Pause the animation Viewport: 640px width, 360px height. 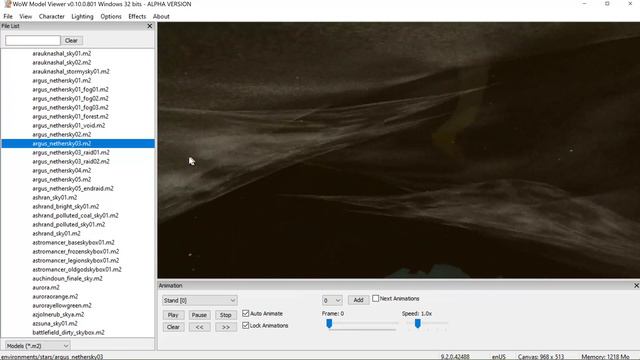tap(199, 315)
